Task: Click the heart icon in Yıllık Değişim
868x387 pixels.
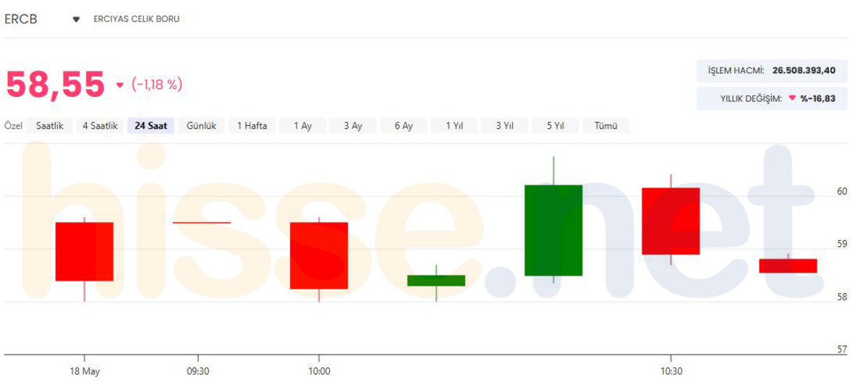Action: click(792, 98)
